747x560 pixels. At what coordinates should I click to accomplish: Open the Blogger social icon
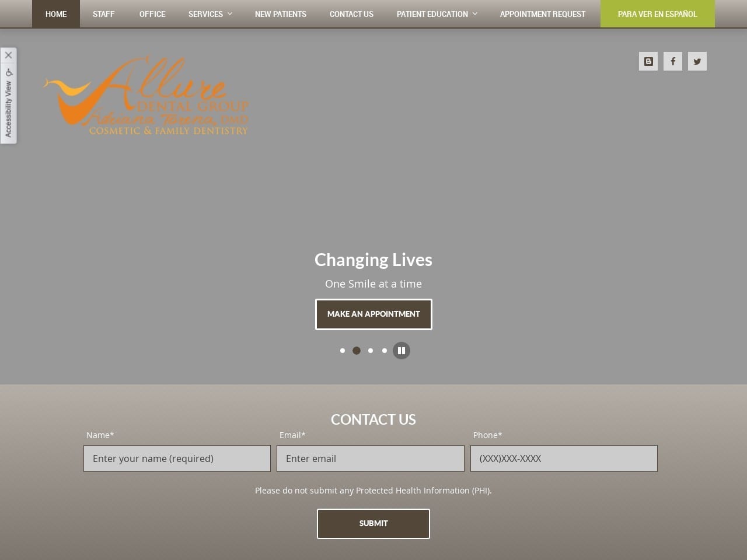648,61
